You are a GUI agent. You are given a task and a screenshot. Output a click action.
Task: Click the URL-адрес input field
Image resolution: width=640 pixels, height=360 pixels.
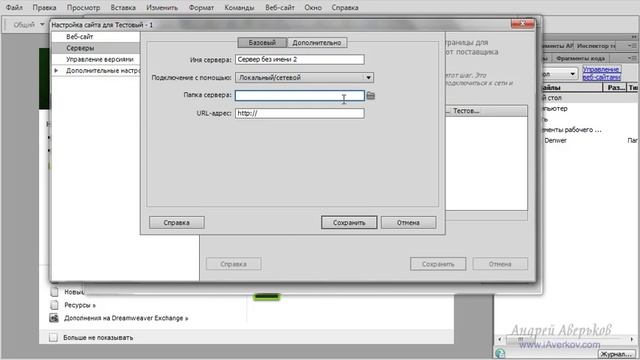300,113
